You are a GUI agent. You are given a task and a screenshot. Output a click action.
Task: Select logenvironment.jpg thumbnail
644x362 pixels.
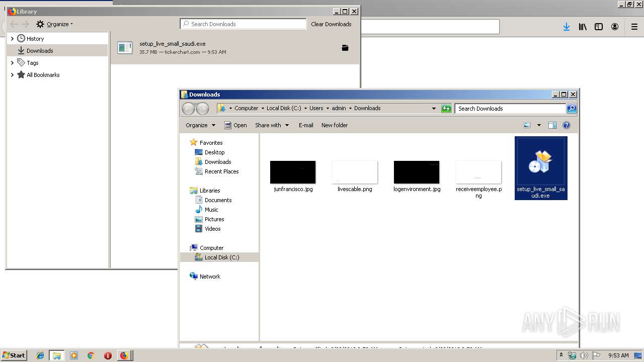[417, 172]
